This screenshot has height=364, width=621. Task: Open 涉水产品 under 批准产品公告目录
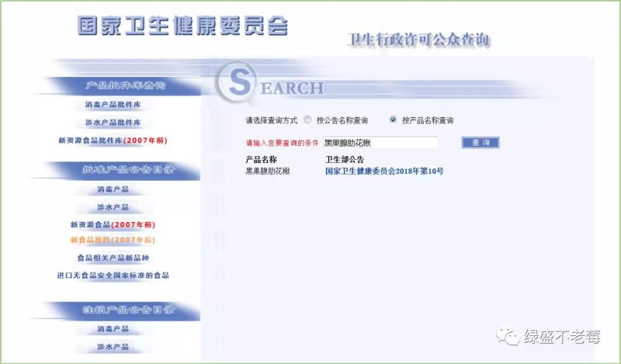pos(113,207)
